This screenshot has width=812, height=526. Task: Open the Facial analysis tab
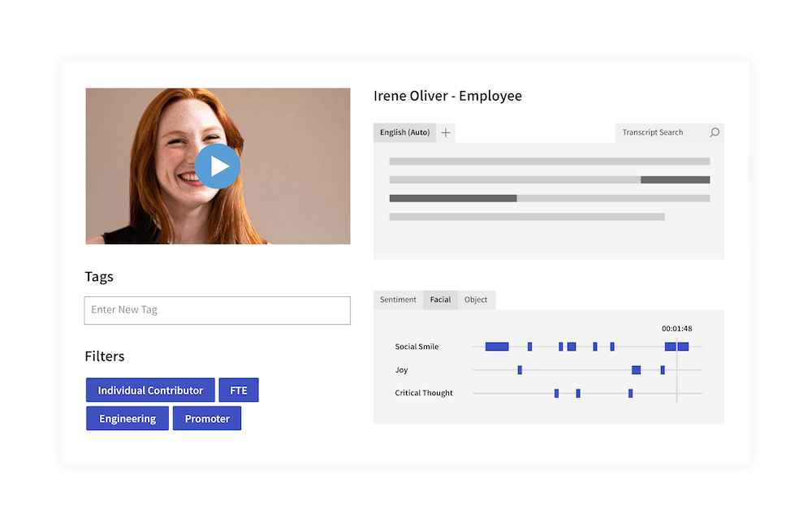click(440, 300)
